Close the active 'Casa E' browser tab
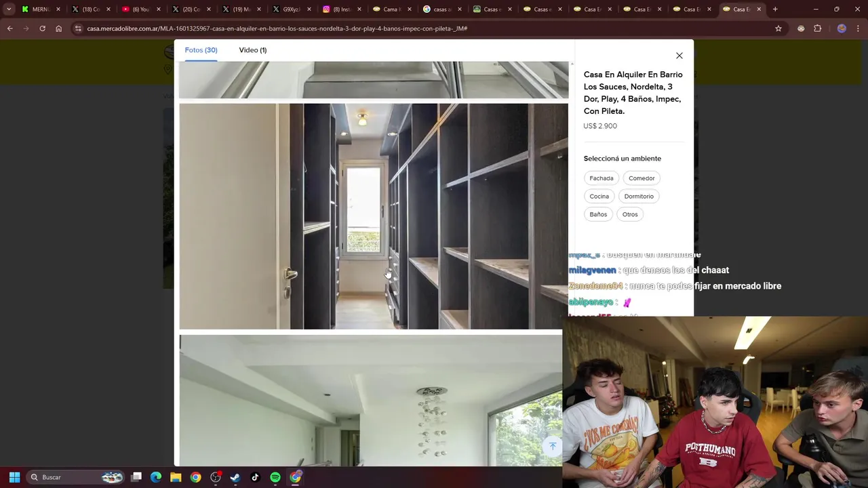Image resolution: width=868 pixels, height=488 pixels. click(x=759, y=9)
